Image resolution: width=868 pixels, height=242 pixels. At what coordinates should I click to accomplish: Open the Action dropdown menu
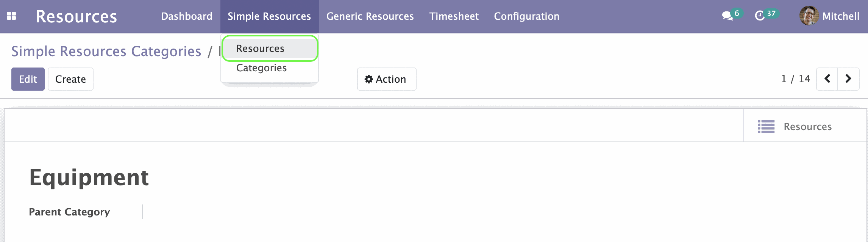click(x=387, y=79)
